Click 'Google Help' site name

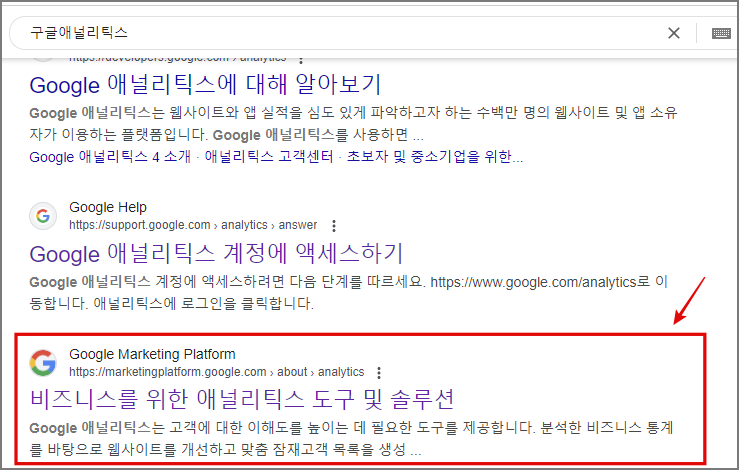pos(108,207)
